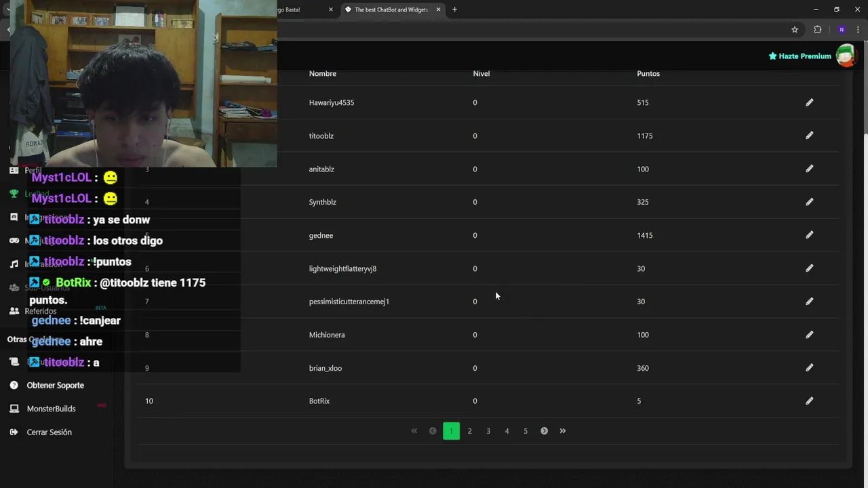Click the Cerrar Sesión logout icon

point(14,432)
